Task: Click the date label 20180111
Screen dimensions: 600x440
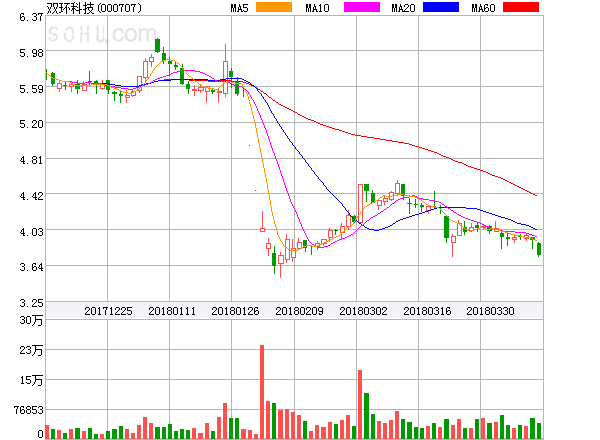Action: click(x=172, y=311)
